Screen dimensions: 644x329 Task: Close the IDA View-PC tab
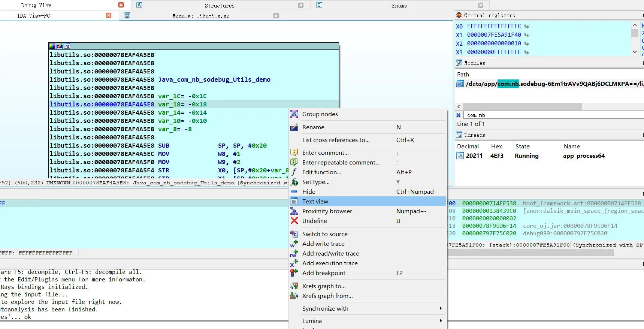coord(109,15)
